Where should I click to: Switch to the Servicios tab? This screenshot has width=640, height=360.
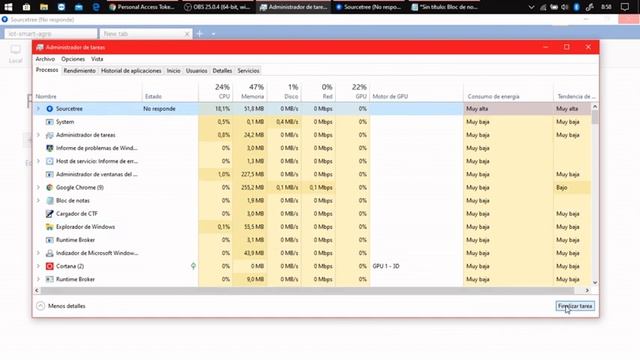[x=248, y=71]
